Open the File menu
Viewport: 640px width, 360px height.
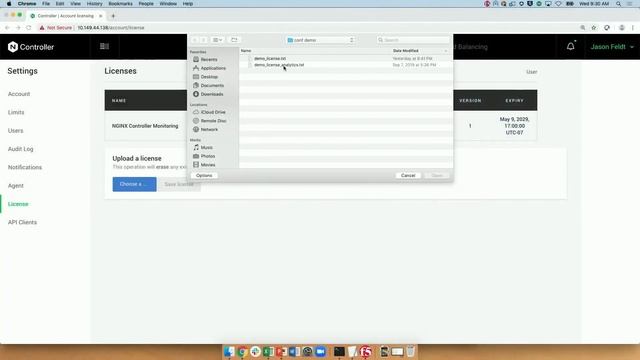pyautogui.click(x=46, y=4)
